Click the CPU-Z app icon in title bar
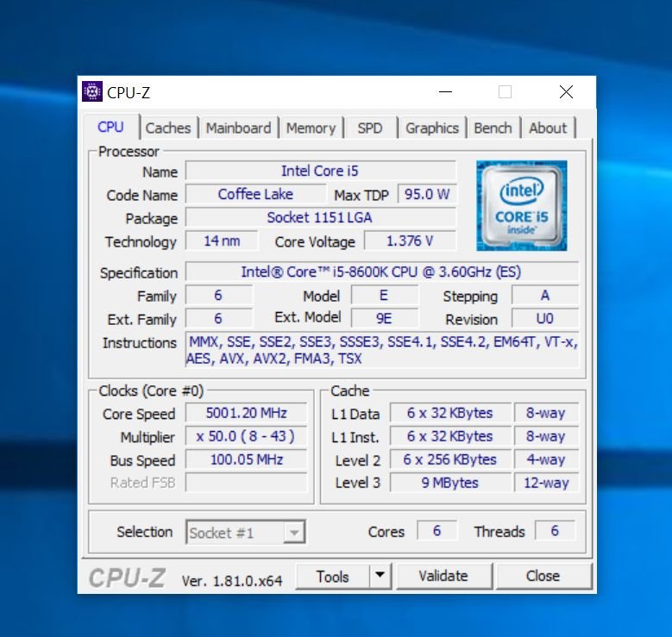The width and height of the screenshot is (672, 637). point(92,91)
